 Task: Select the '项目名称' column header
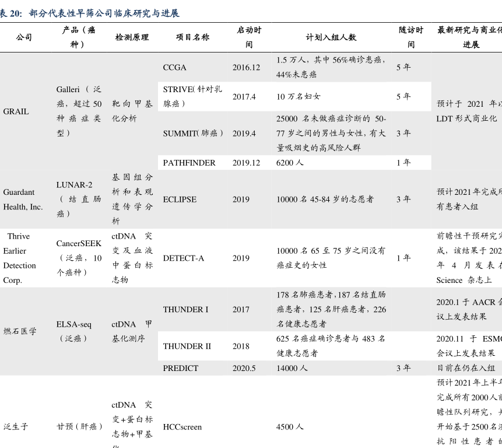[192, 37]
